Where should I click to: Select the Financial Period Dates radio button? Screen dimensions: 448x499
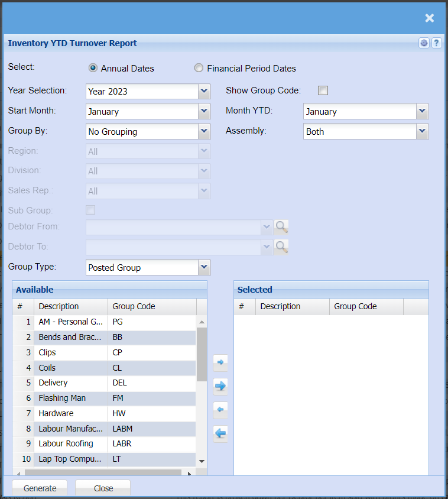click(199, 68)
